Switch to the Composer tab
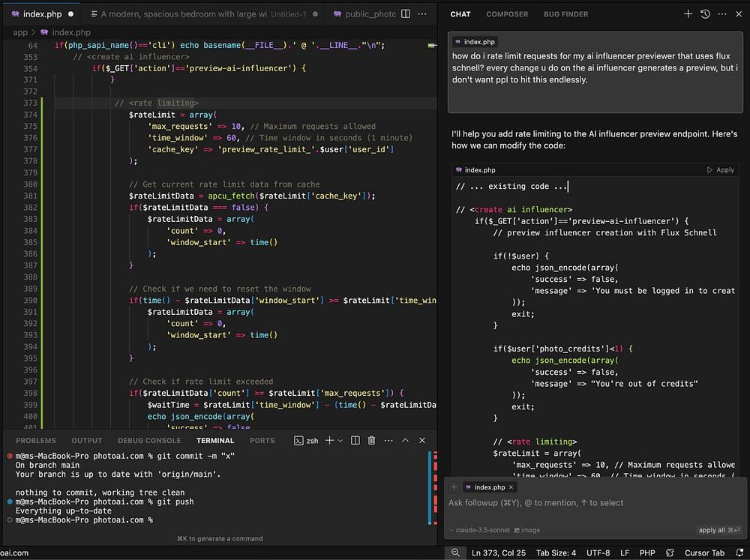This screenshot has width=750, height=560. (x=507, y=14)
